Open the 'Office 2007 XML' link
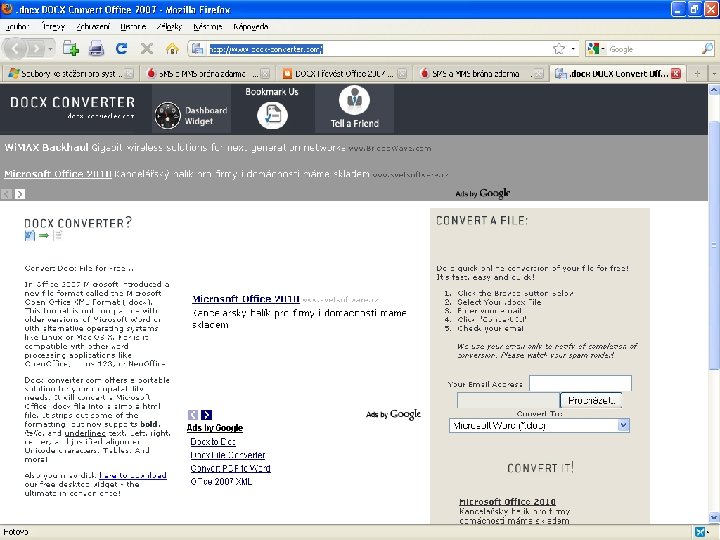The height and width of the screenshot is (540, 720). click(x=221, y=482)
